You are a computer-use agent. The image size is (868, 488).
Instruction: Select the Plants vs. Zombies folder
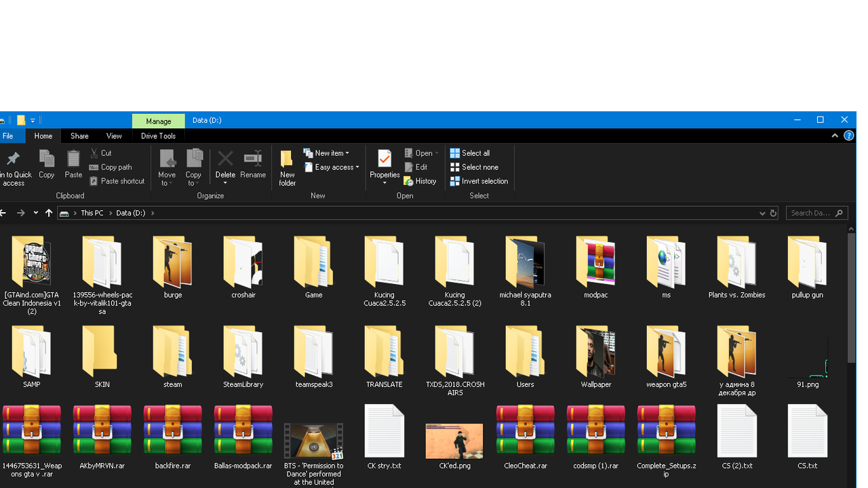click(x=736, y=267)
